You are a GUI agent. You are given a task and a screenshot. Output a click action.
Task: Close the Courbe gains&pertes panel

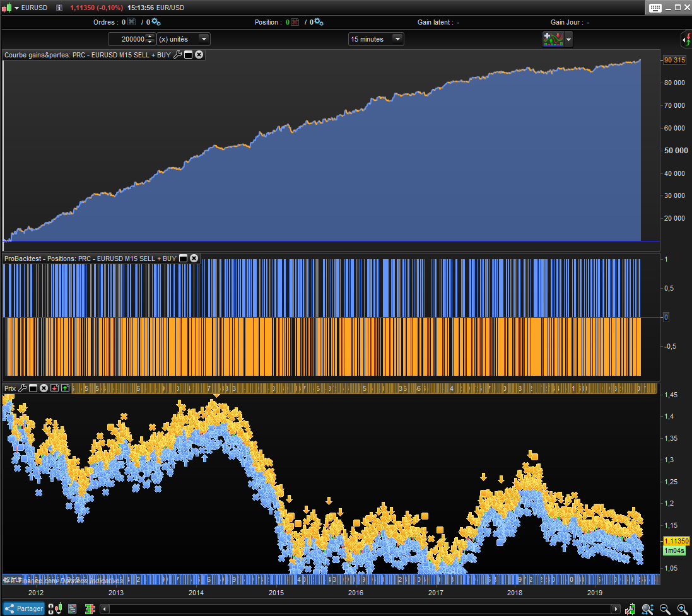pos(199,55)
